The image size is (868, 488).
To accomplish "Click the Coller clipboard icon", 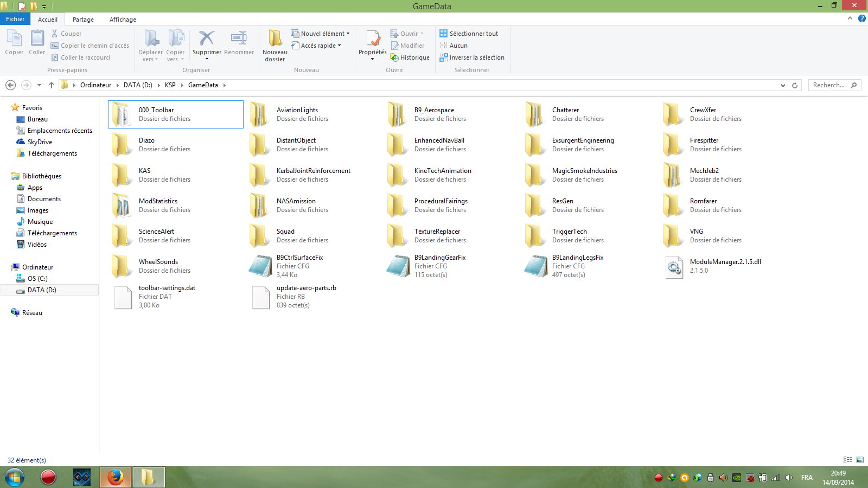I will click(x=37, y=42).
